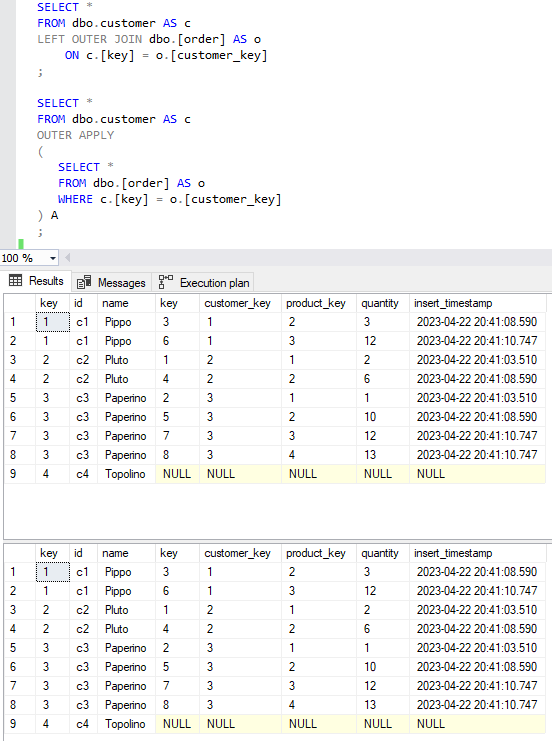Switch to the Messages tab
Screen dimensions: 552x741
click(x=112, y=283)
